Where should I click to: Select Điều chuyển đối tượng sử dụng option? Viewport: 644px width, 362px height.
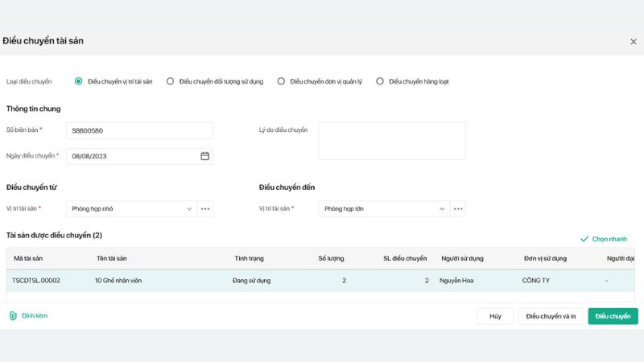(170, 81)
